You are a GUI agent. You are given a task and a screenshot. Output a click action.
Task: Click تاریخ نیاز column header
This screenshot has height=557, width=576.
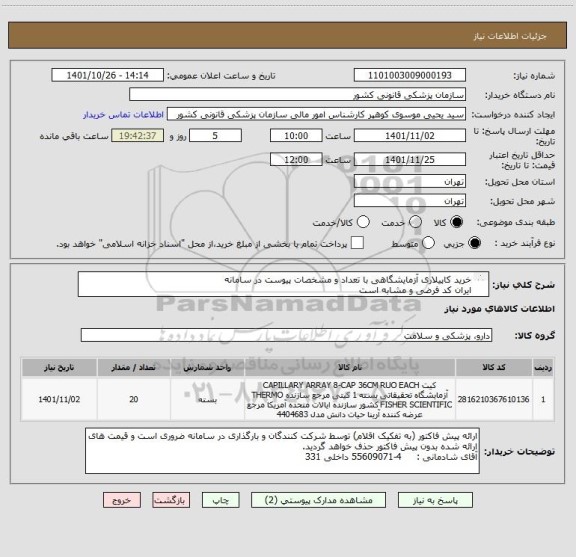[59, 367]
